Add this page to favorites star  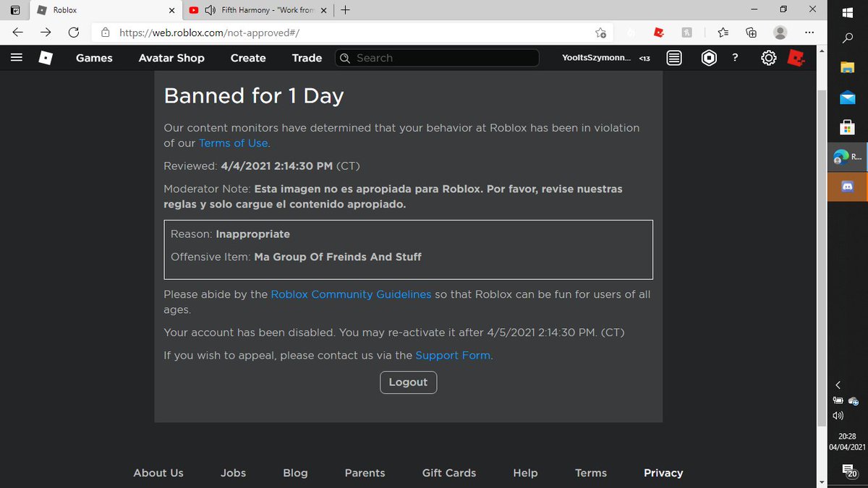tap(600, 33)
